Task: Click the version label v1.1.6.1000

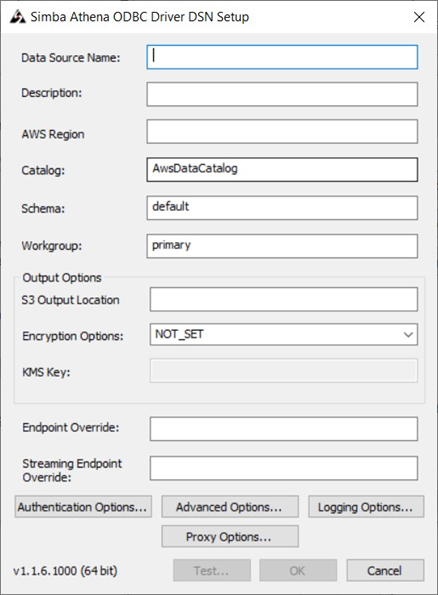Action: click(65, 570)
